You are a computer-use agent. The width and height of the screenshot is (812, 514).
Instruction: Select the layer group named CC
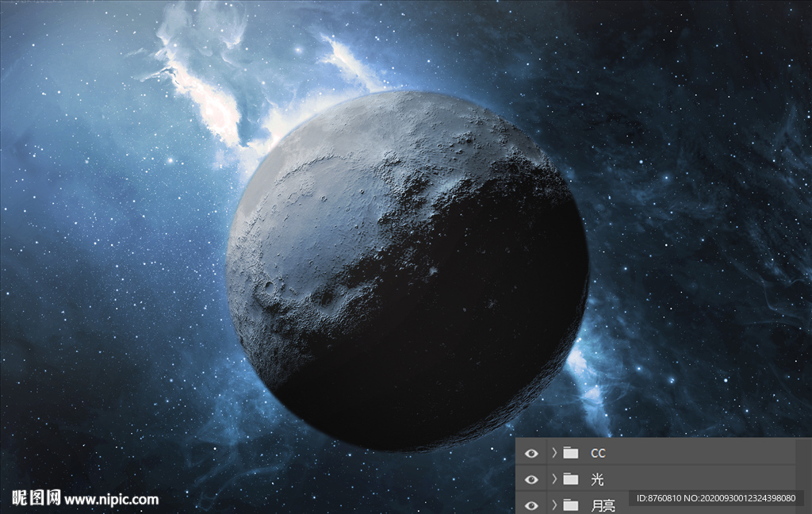click(598, 454)
